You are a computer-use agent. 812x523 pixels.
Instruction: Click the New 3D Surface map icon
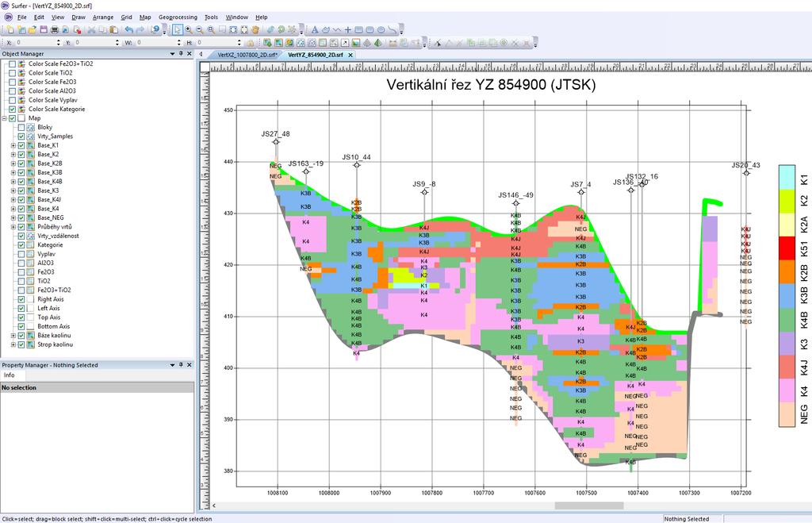tap(378, 43)
